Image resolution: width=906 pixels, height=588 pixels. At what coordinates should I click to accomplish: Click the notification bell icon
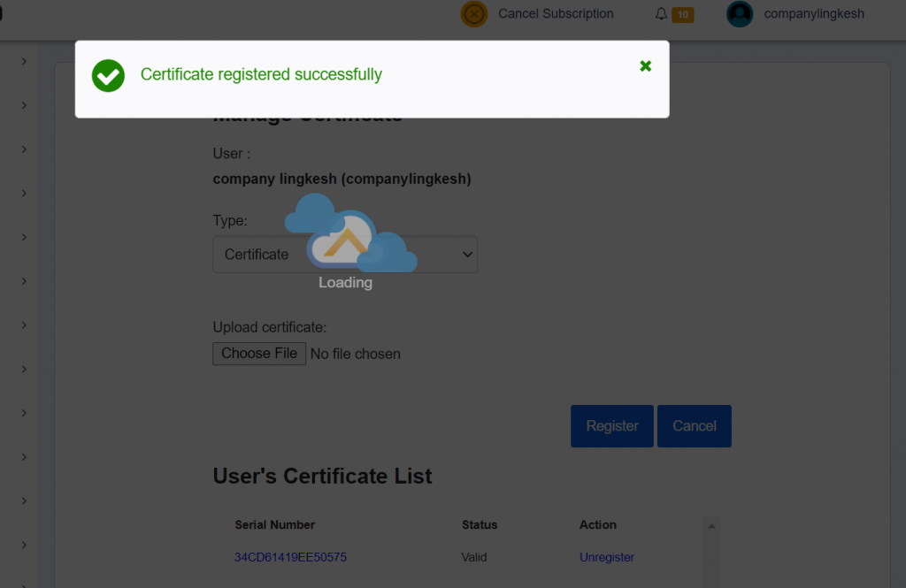point(661,14)
